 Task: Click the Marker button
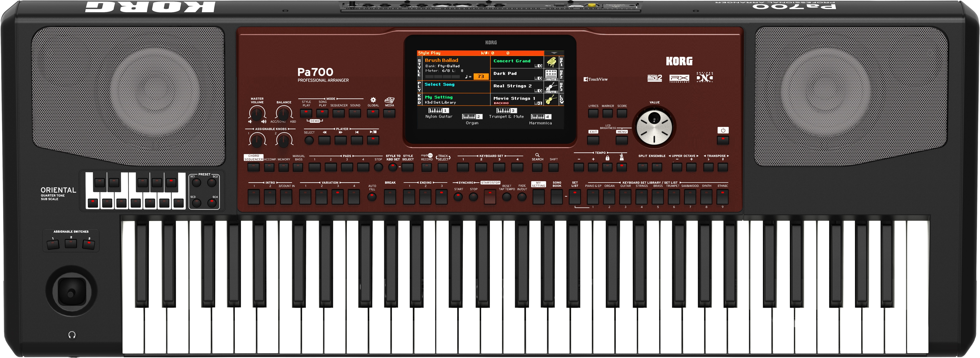point(608,113)
